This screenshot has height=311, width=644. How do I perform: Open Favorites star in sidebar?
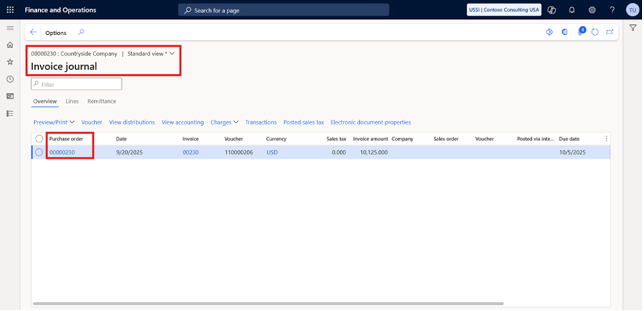(11, 62)
